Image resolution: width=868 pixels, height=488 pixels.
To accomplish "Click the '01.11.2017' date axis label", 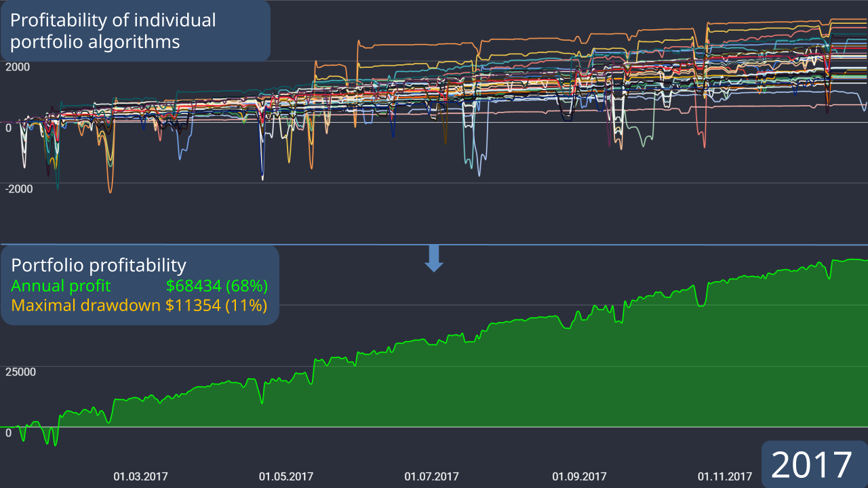I will click(725, 476).
